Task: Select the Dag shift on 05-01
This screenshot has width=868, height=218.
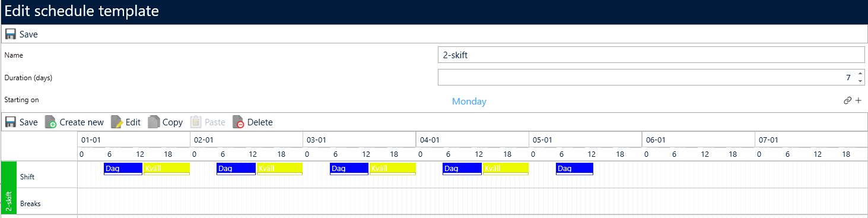Action: [x=574, y=169]
